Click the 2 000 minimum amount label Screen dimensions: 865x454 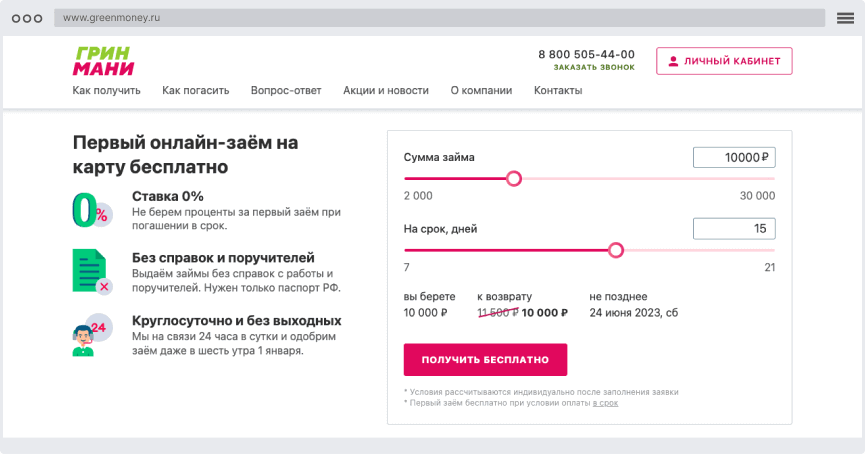click(418, 196)
